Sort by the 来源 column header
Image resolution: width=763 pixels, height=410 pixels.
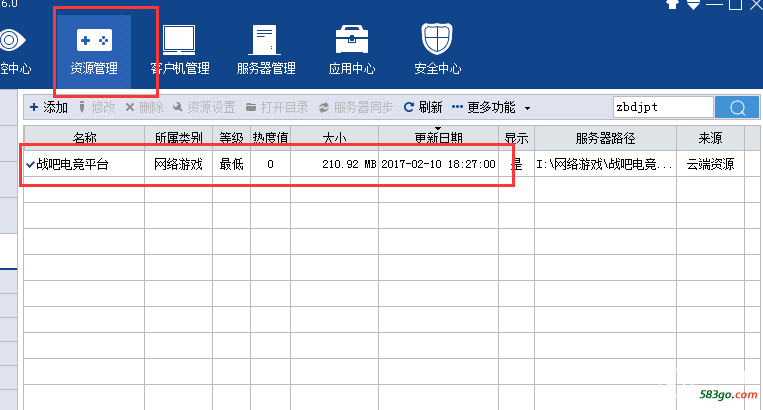[710, 138]
